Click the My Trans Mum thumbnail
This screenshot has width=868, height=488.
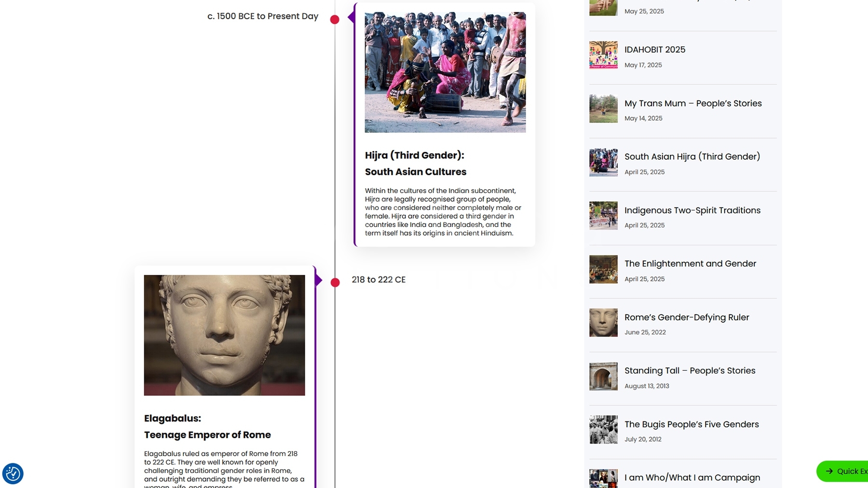603,109
